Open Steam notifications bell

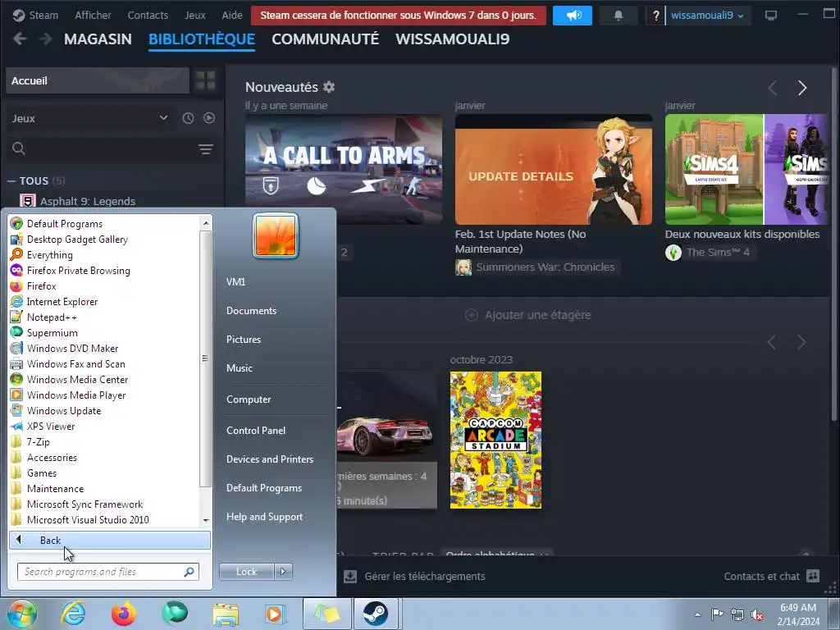(619, 16)
